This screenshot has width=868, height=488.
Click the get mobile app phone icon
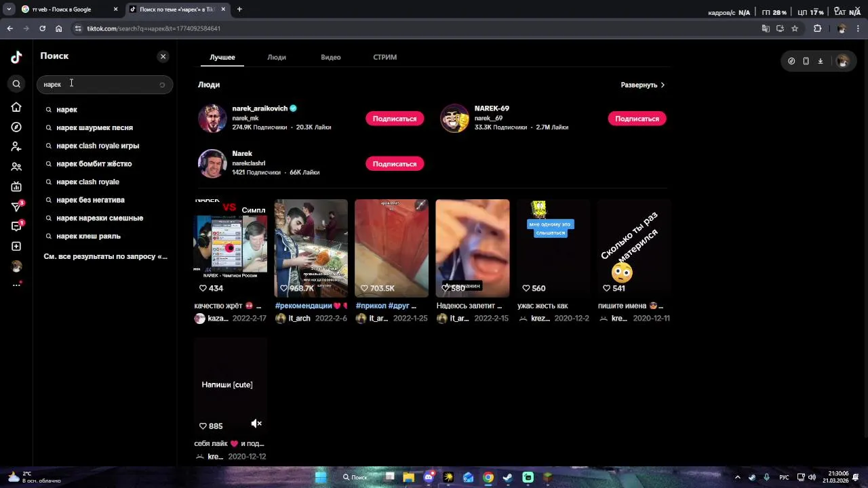806,61
